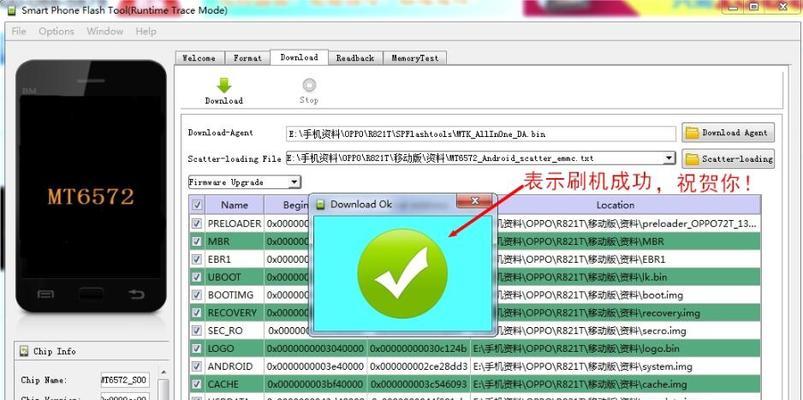This screenshot has height=400, width=803.
Task: Select the UBOOT row name
Action: (224, 277)
